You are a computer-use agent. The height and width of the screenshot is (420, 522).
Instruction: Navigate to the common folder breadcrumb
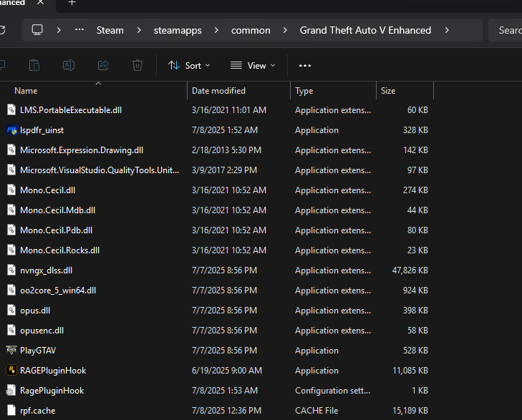pos(251,30)
